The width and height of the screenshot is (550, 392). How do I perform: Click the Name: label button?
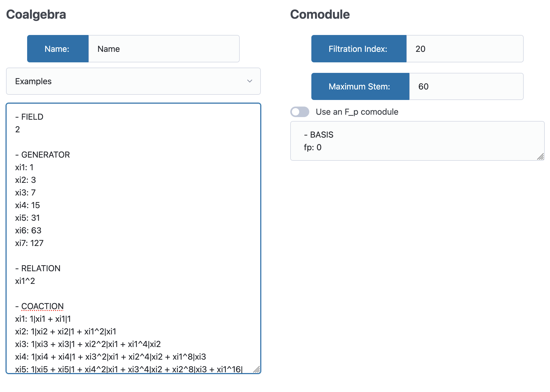[x=58, y=49]
